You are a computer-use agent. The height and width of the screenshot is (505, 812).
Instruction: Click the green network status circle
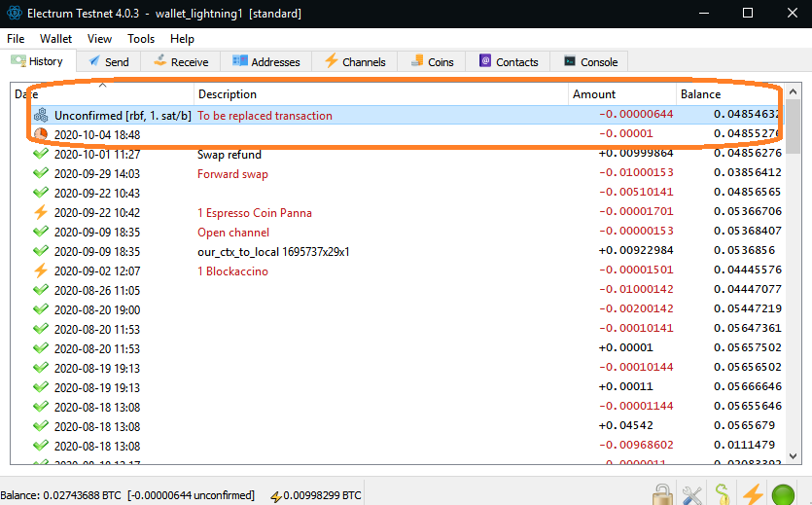(783, 494)
